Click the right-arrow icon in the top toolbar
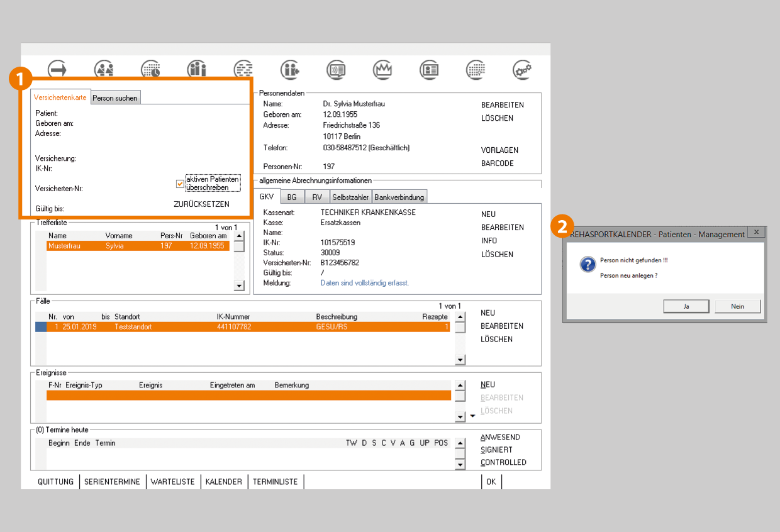The height and width of the screenshot is (532, 780). pos(57,69)
